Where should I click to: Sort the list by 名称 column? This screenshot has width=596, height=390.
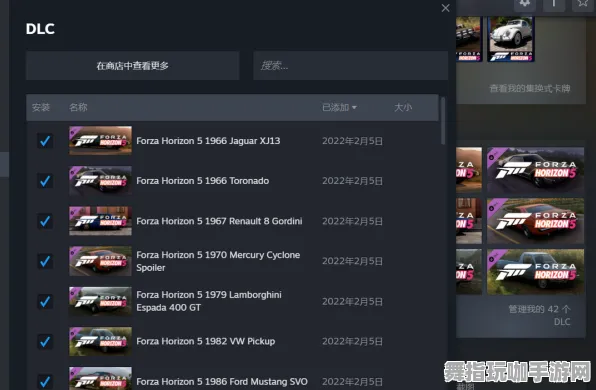point(78,108)
